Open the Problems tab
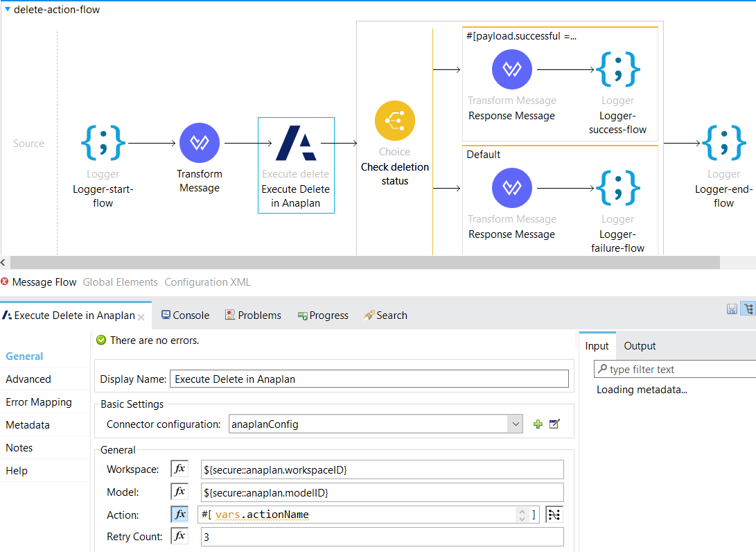The image size is (756, 552). (x=253, y=315)
